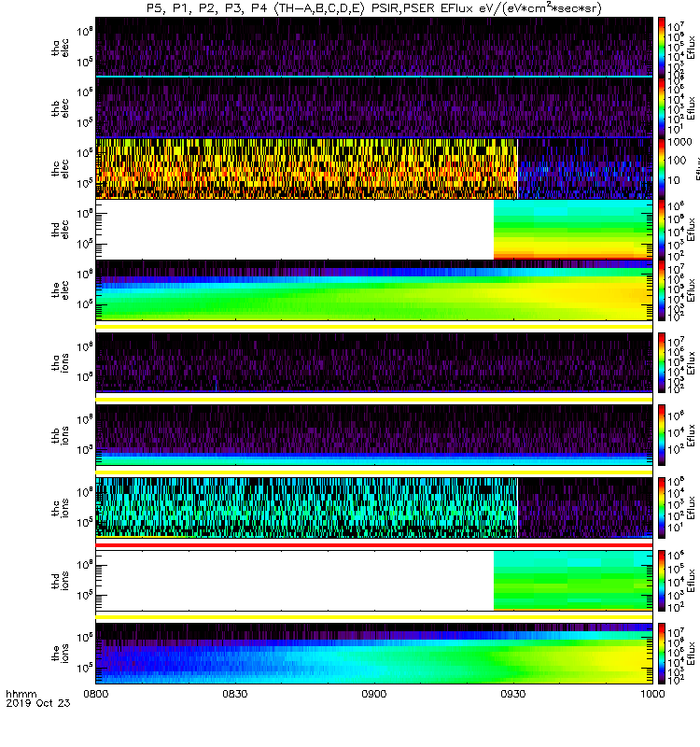Click the 0830 time axis label

[x=235, y=694]
